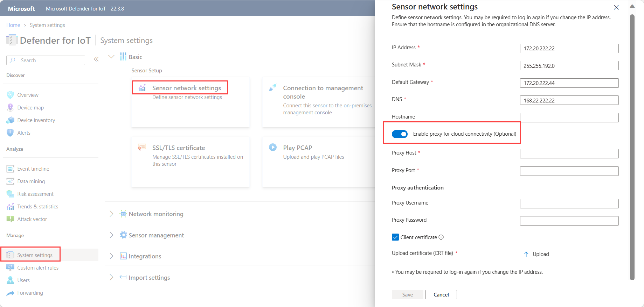Collapse the Basic section chevron
644x307 pixels.
(x=111, y=57)
